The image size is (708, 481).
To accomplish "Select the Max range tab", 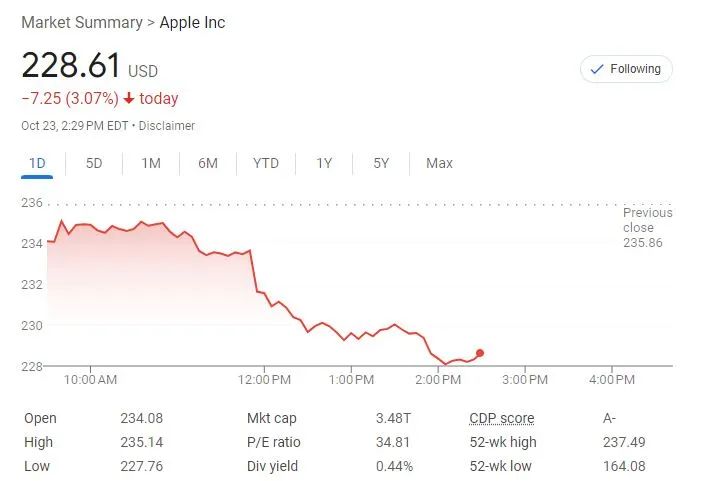I will pyautogui.click(x=439, y=163).
